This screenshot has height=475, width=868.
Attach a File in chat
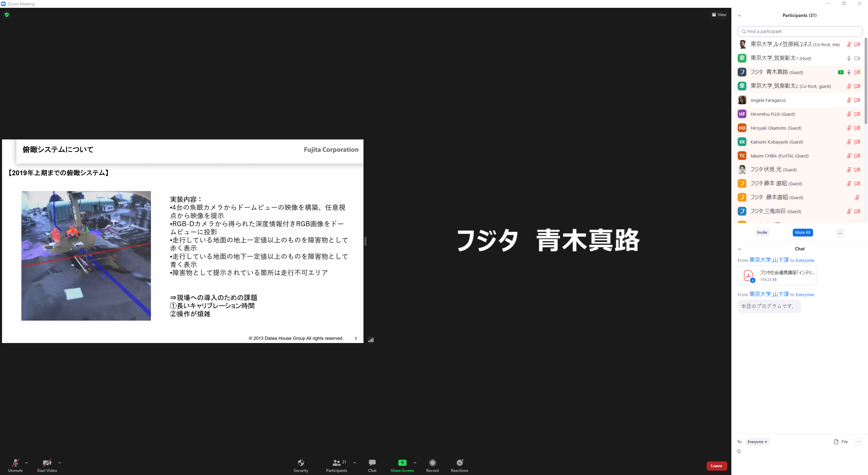841,442
